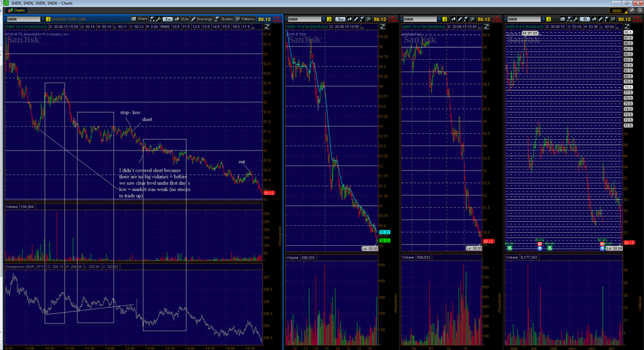Open quick study icon in daily chart
Image resolution: width=644 pixels, height=350 pixels.
point(569,19)
